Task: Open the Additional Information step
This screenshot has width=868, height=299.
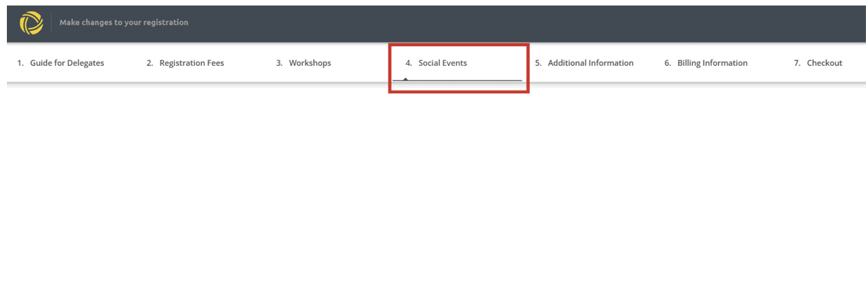Action: click(590, 63)
